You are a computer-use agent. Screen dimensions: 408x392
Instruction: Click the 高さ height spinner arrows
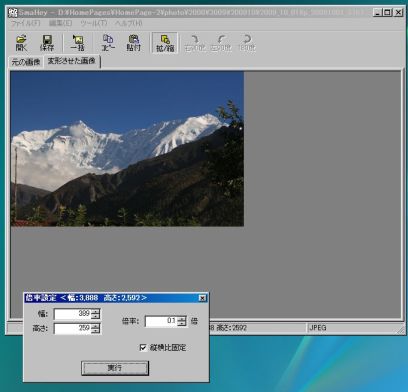tap(95, 329)
